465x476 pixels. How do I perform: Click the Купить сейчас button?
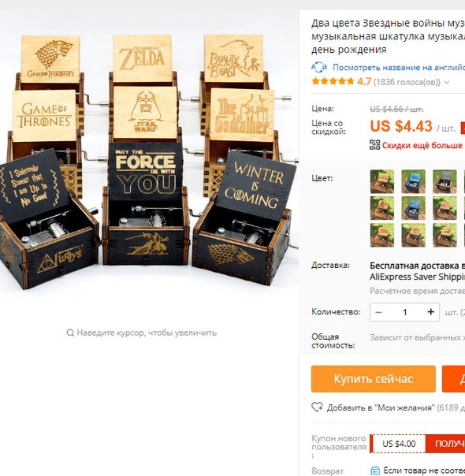[374, 379]
